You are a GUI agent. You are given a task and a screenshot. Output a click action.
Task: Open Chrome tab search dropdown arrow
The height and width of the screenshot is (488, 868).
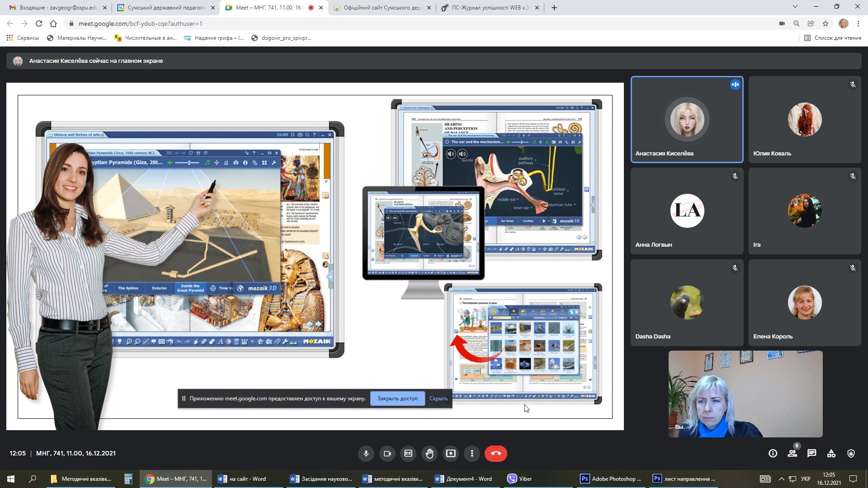795,7
